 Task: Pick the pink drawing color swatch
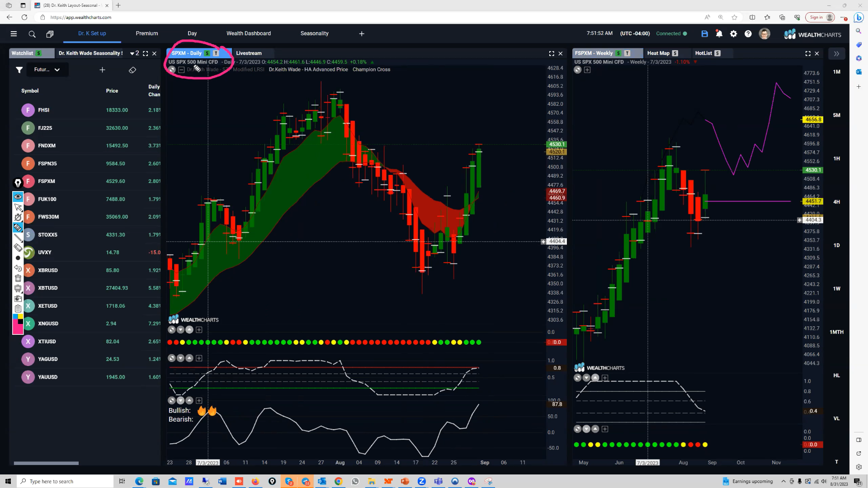pyautogui.click(x=18, y=327)
